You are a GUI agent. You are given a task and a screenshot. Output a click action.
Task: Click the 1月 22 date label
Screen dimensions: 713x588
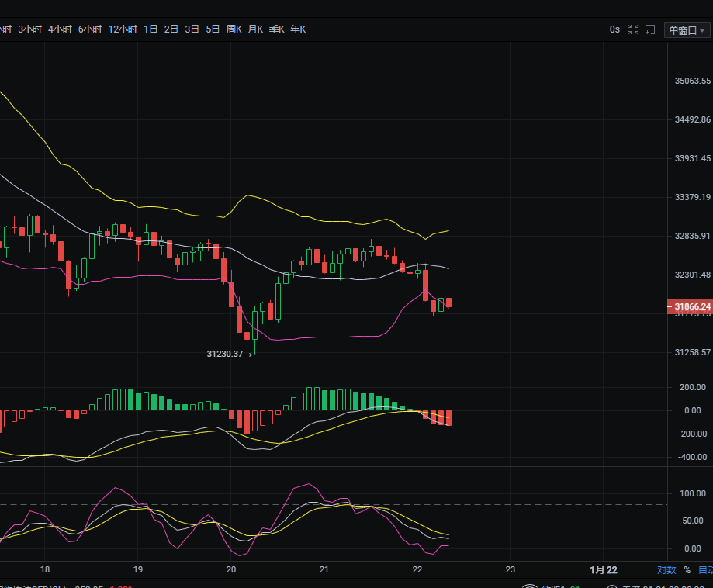(604, 570)
